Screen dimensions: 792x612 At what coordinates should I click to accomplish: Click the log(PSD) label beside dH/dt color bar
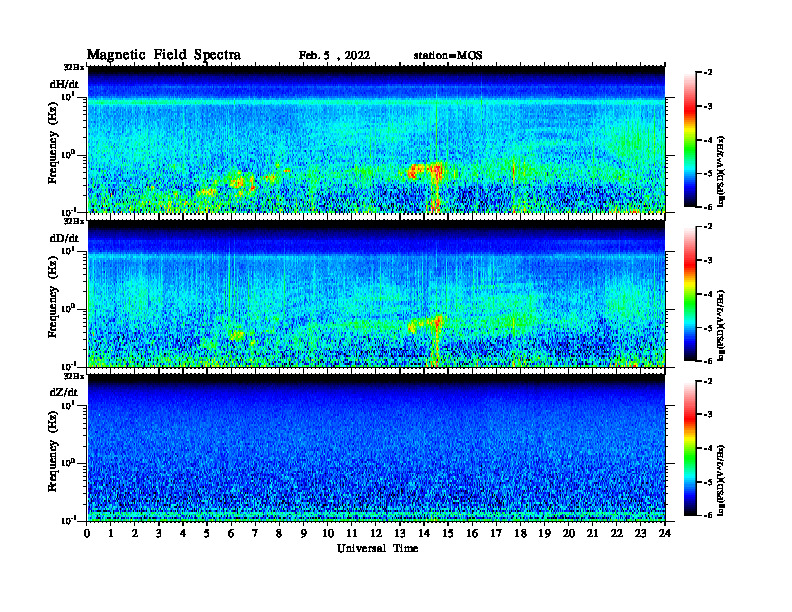721,171
